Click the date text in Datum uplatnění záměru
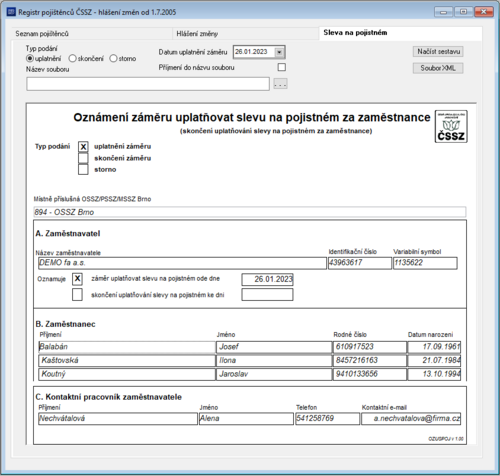Image resolution: width=500 pixels, height=476 pixels. pos(251,52)
